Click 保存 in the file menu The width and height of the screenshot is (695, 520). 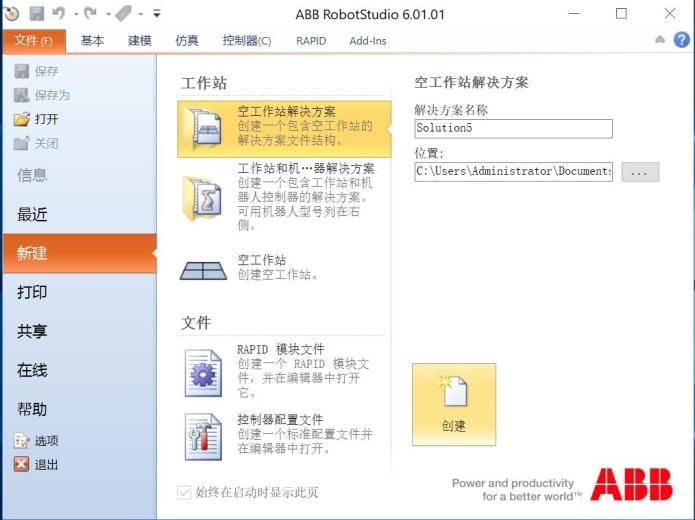click(36, 71)
